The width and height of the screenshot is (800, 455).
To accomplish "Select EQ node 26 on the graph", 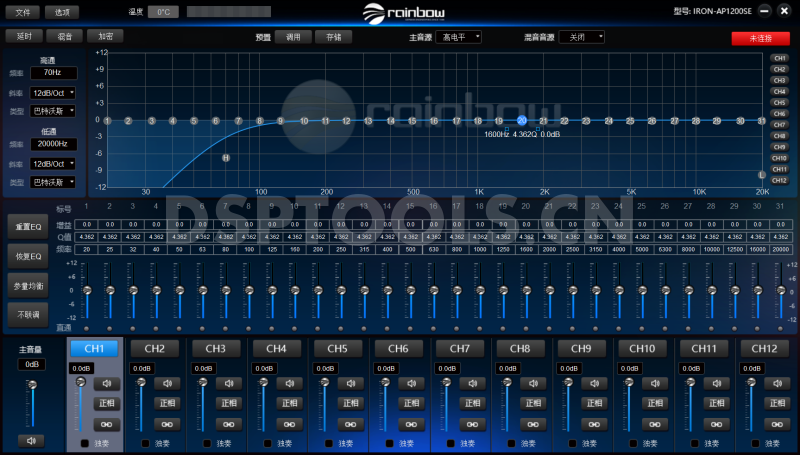I will [x=652, y=121].
